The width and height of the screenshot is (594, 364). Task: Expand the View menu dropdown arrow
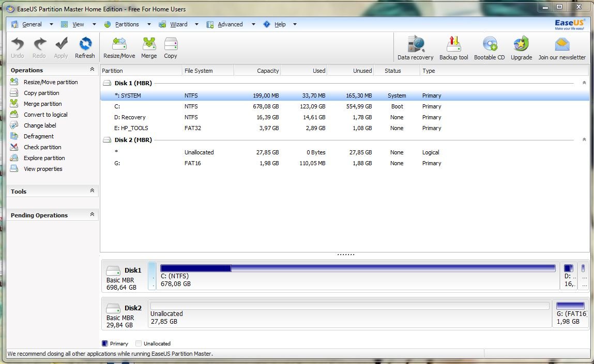click(94, 24)
